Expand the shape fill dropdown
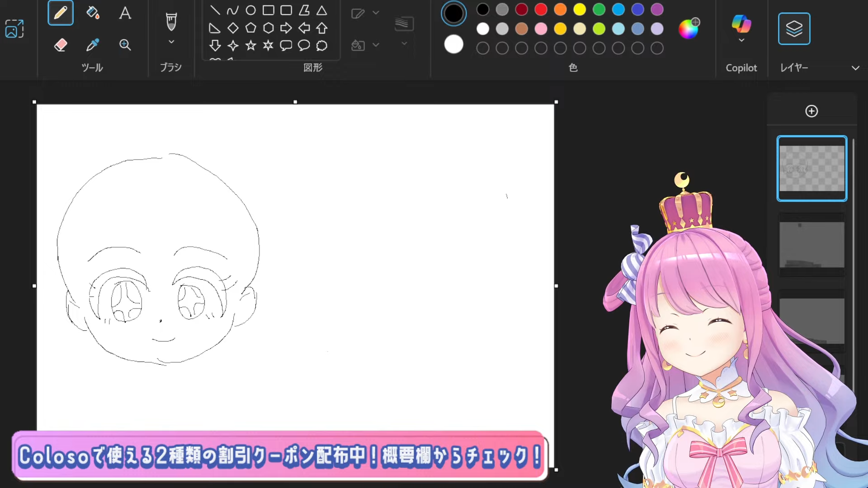This screenshot has width=868, height=488. [376, 45]
